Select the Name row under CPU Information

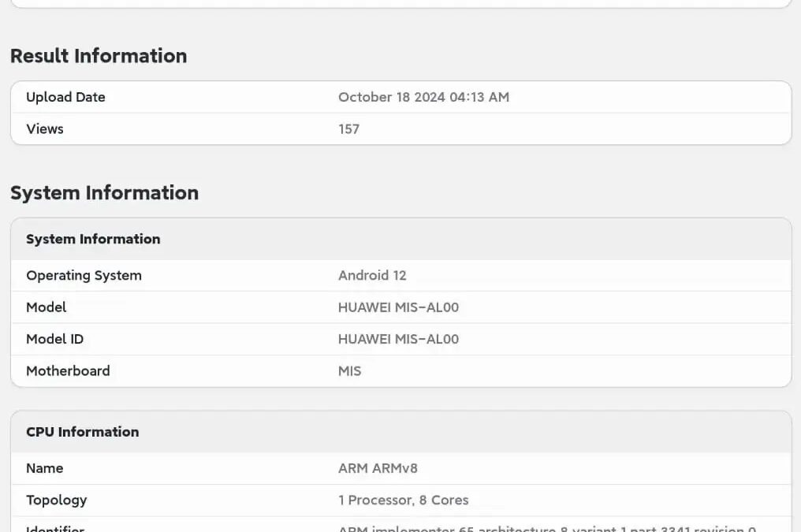pos(44,468)
